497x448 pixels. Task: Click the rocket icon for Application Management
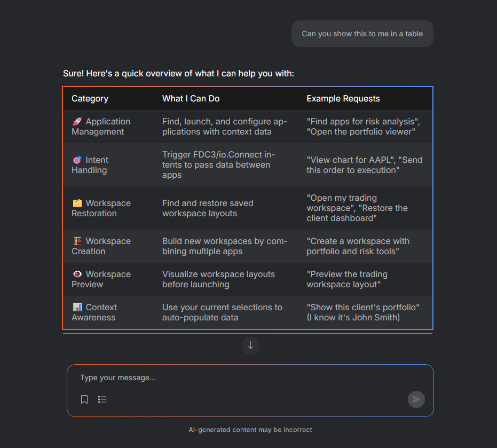tap(77, 122)
